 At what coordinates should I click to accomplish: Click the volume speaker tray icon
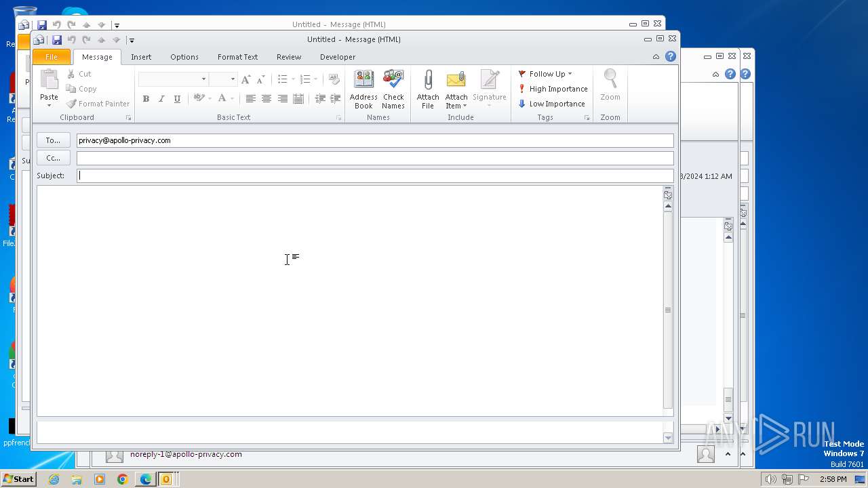point(770,479)
